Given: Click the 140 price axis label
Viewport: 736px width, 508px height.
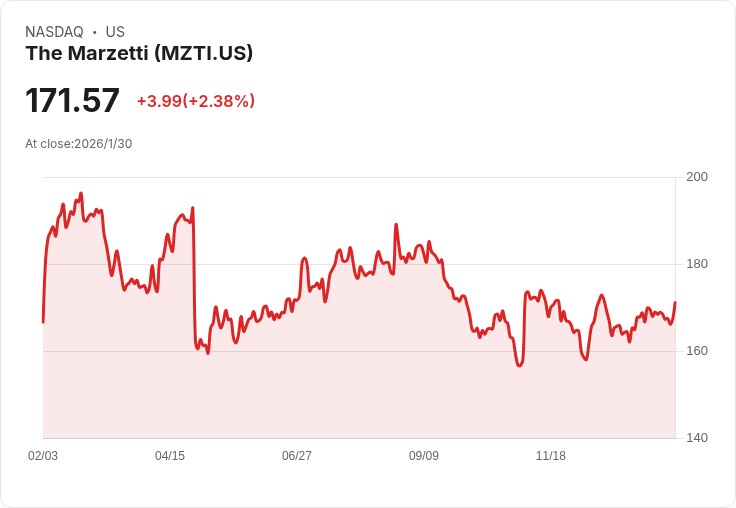Looking at the screenshot, I should 697,438.
